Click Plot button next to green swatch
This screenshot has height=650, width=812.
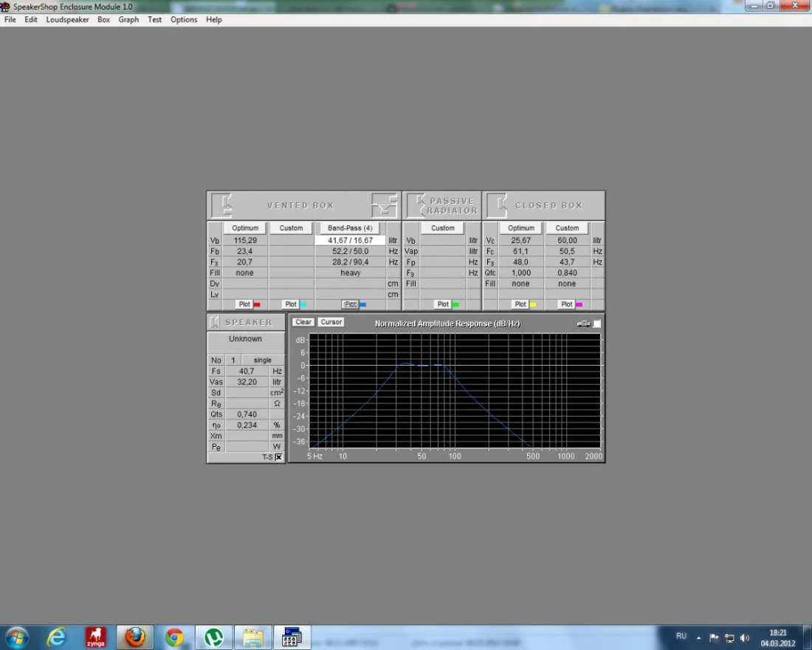(x=444, y=304)
